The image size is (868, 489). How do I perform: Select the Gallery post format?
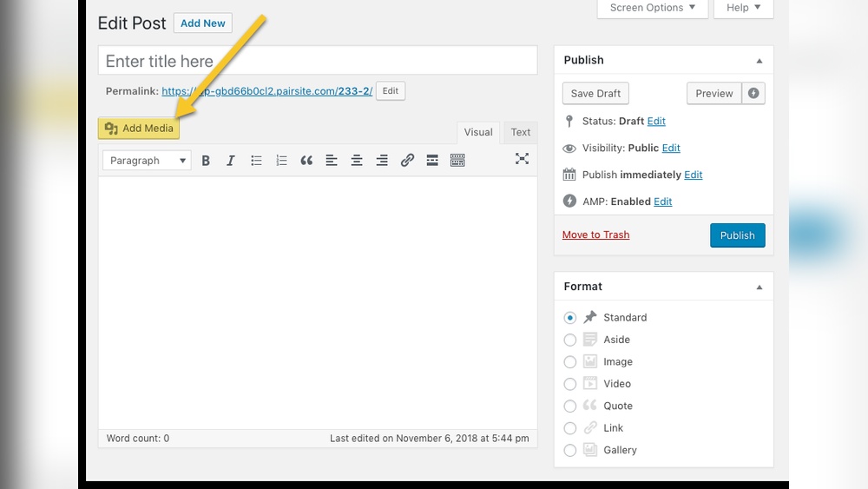tap(569, 450)
